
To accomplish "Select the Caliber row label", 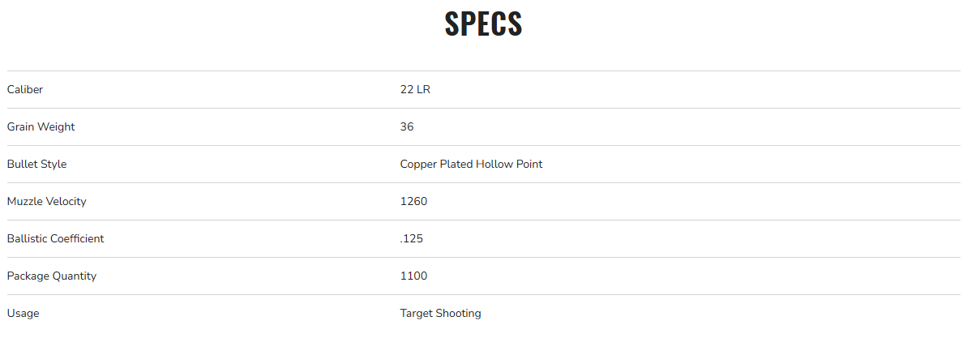I will [x=25, y=90].
